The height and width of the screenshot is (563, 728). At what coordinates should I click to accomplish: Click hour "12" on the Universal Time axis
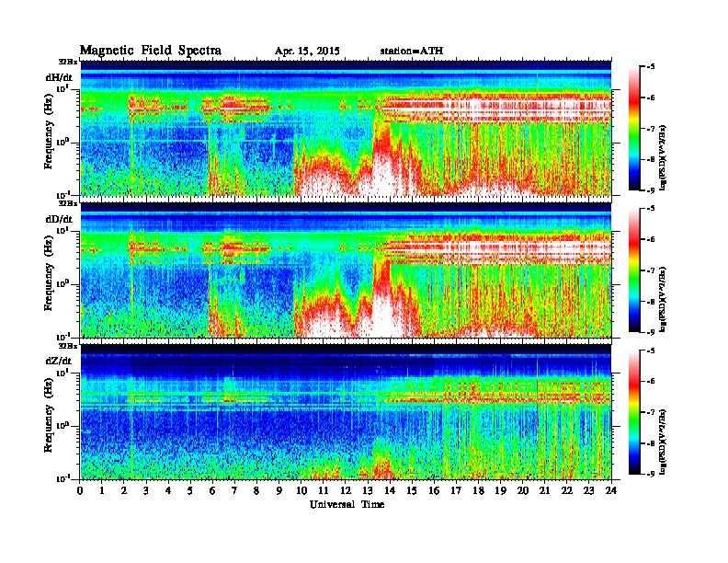(346, 491)
